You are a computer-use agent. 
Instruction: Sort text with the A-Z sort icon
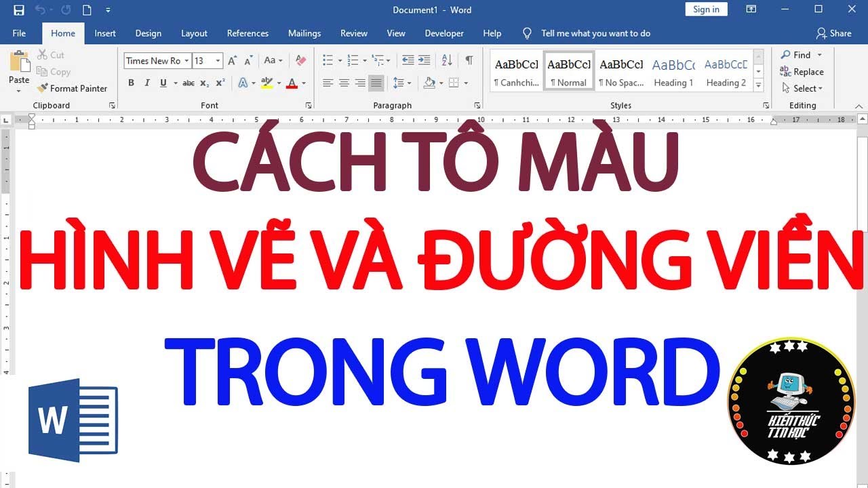447,60
